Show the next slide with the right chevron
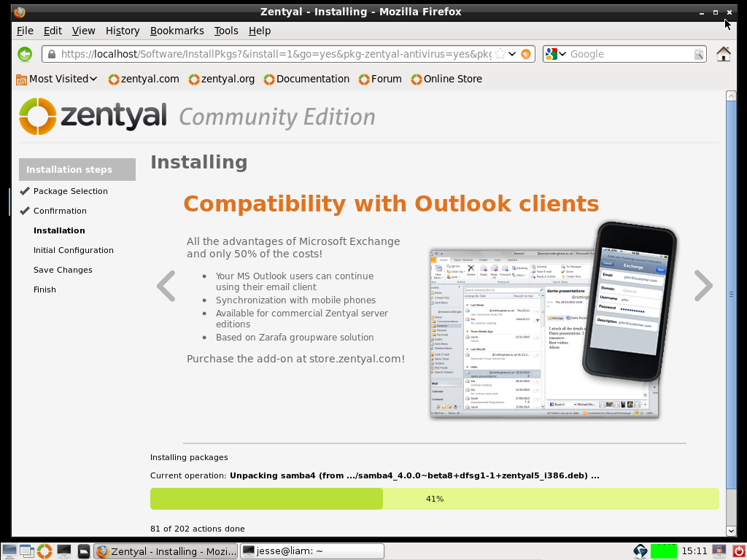The height and width of the screenshot is (560, 747). (x=703, y=286)
